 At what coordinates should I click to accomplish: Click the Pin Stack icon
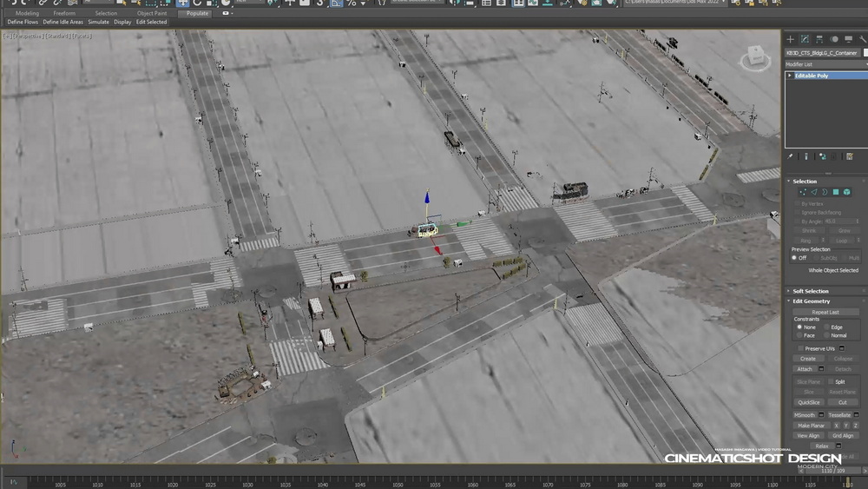(790, 156)
